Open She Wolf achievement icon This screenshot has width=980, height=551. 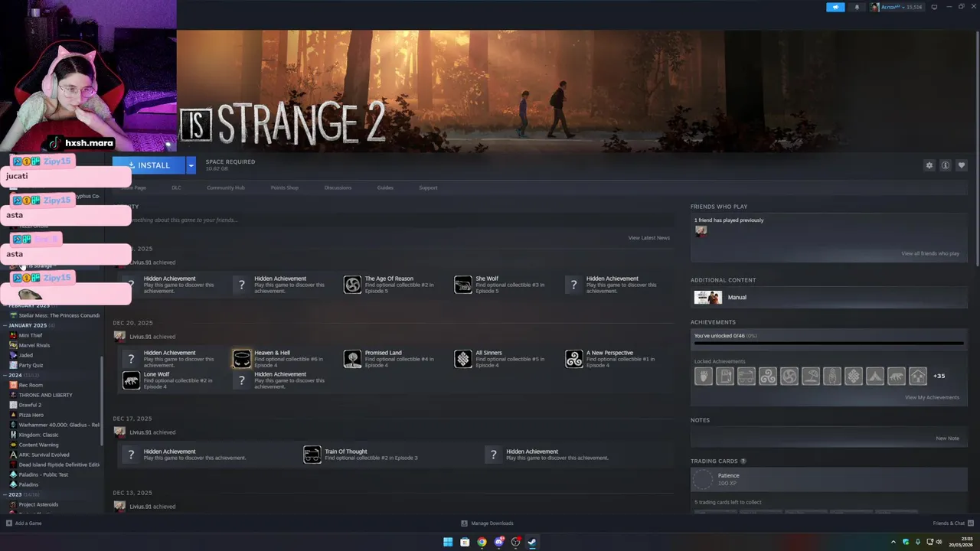pyautogui.click(x=463, y=285)
